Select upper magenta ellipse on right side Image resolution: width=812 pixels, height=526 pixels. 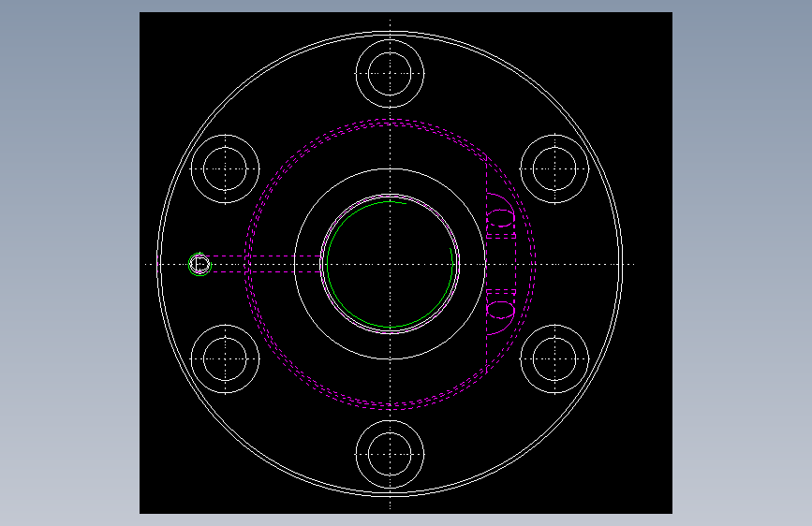pos(501,218)
